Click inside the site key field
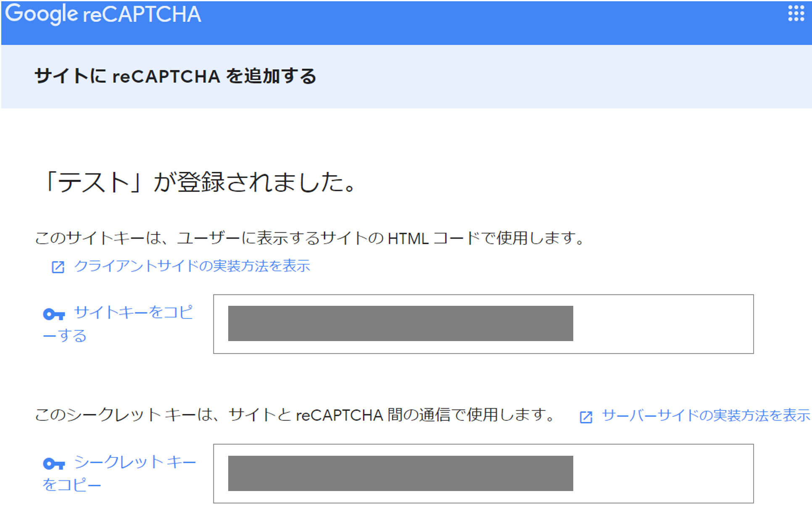 pyautogui.click(x=483, y=324)
